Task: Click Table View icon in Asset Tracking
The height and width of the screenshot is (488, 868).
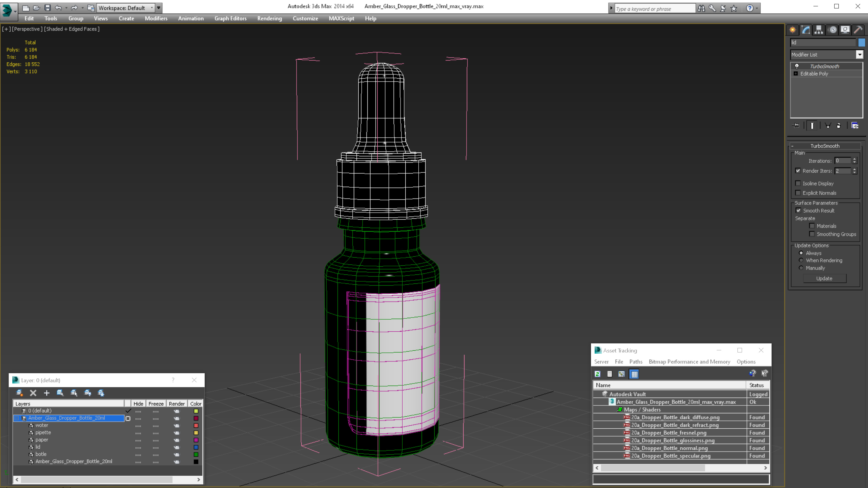Action: pos(634,374)
